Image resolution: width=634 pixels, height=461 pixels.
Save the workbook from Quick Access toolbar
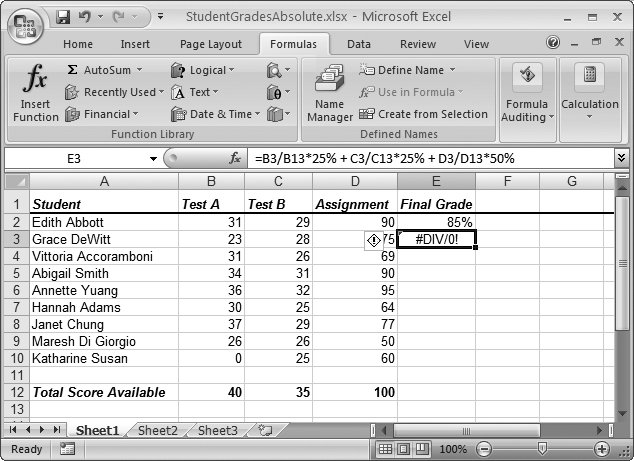coord(63,17)
